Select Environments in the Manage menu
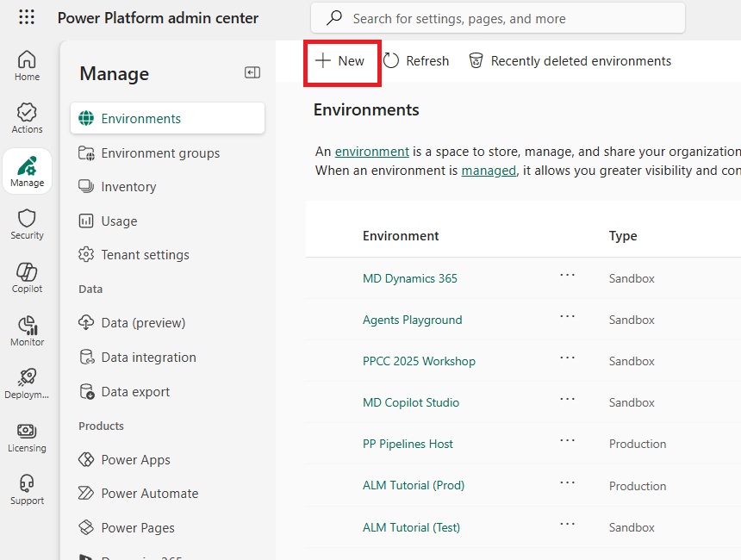Screen dimensions: 741x560 tap(167, 118)
